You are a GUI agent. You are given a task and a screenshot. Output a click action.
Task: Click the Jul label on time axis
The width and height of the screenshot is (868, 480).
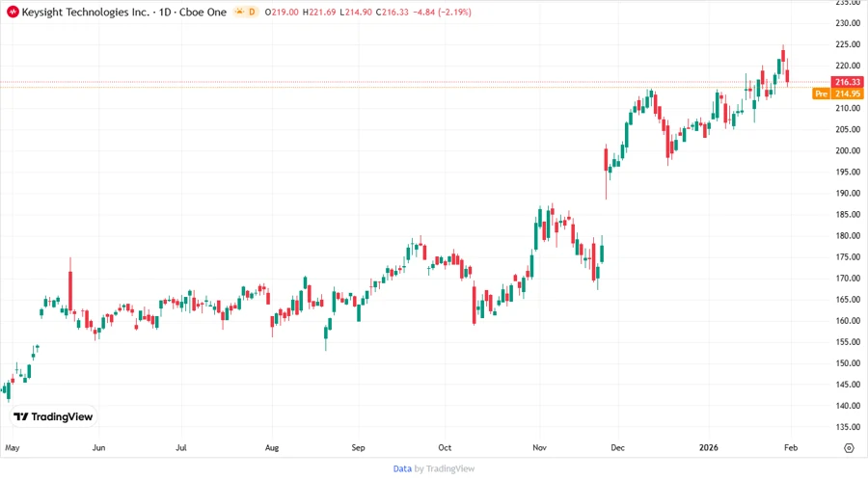pos(181,448)
